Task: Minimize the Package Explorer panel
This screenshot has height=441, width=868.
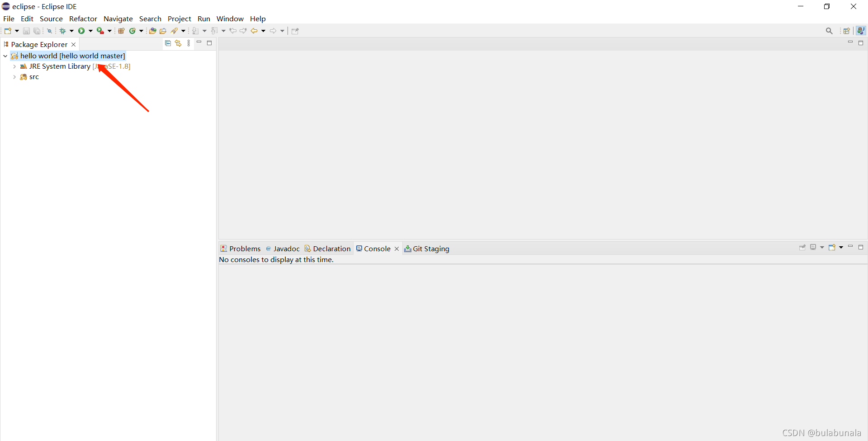Action: 199,42
